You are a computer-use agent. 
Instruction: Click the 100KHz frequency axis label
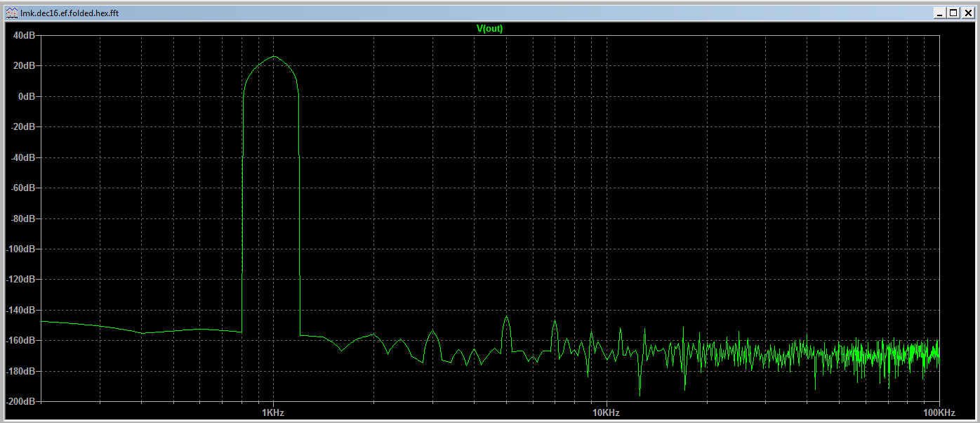pos(939,412)
